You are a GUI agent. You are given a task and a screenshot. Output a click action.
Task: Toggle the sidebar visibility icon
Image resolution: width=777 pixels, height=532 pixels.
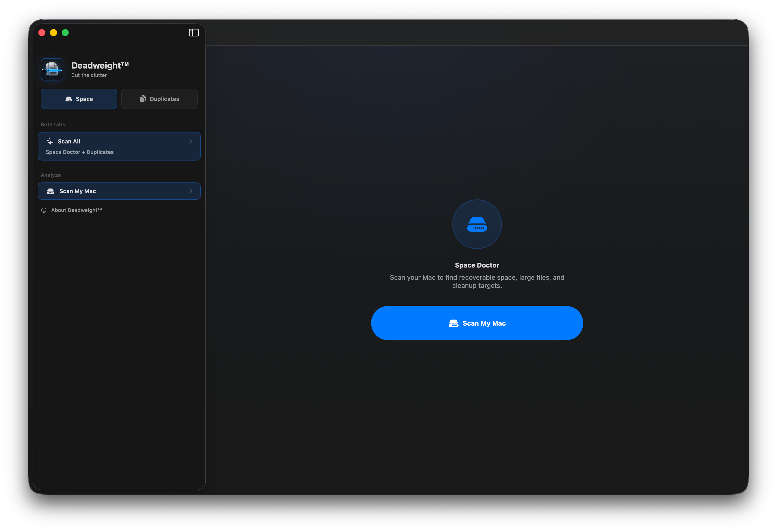pyautogui.click(x=194, y=32)
